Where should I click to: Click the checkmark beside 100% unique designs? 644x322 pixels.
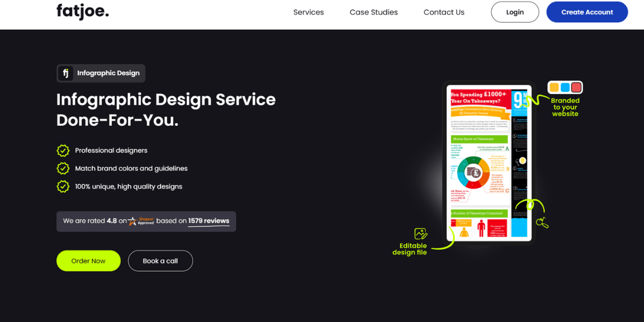click(63, 186)
